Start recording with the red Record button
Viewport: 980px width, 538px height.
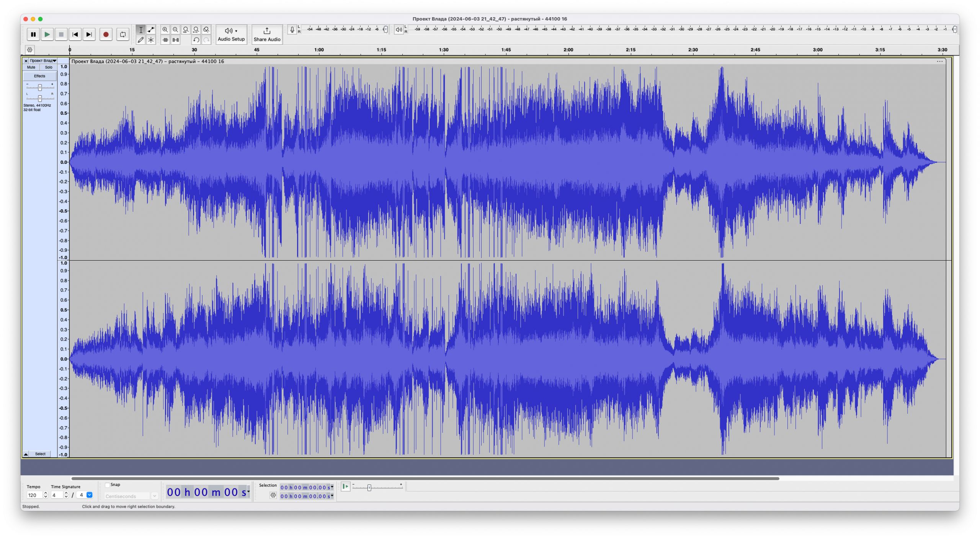[x=106, y=34]
